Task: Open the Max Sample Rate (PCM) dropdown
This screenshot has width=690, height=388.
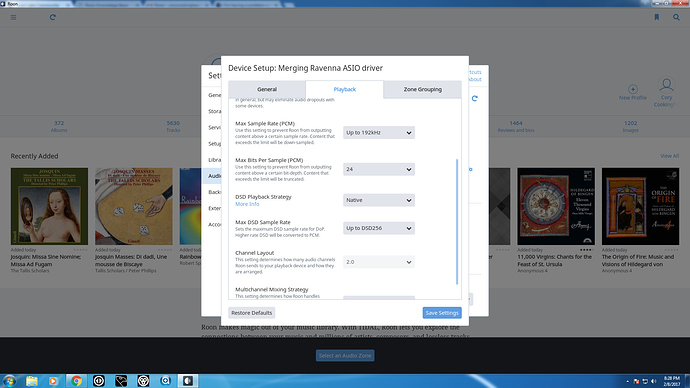Action: [378, 132]
